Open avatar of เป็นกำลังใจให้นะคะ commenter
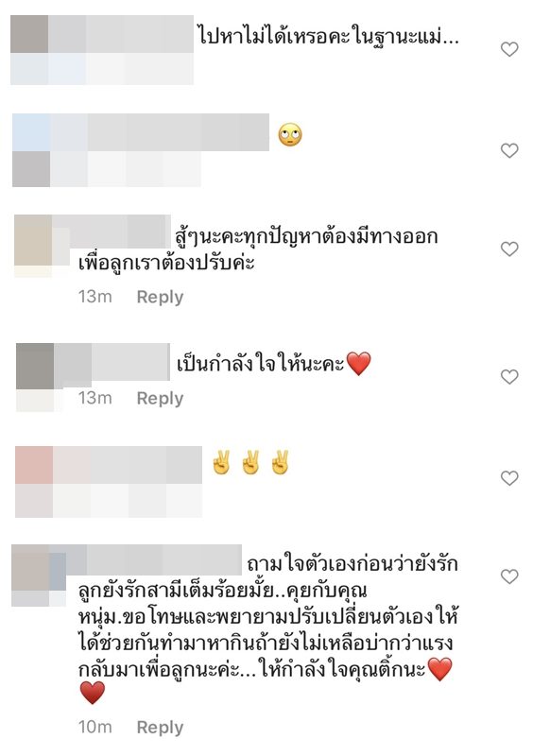Screen dimensions: 550x756 click(35, 377)
